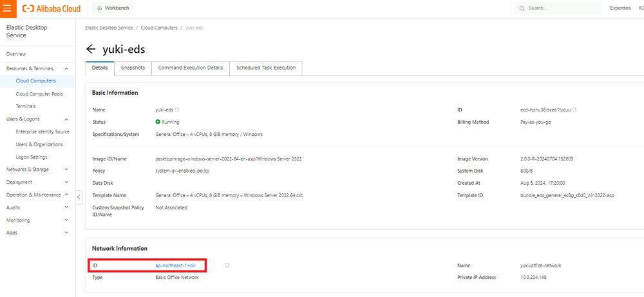Switch to the Details tab
This screenshot has height=297, width=644.
(100, 68)
